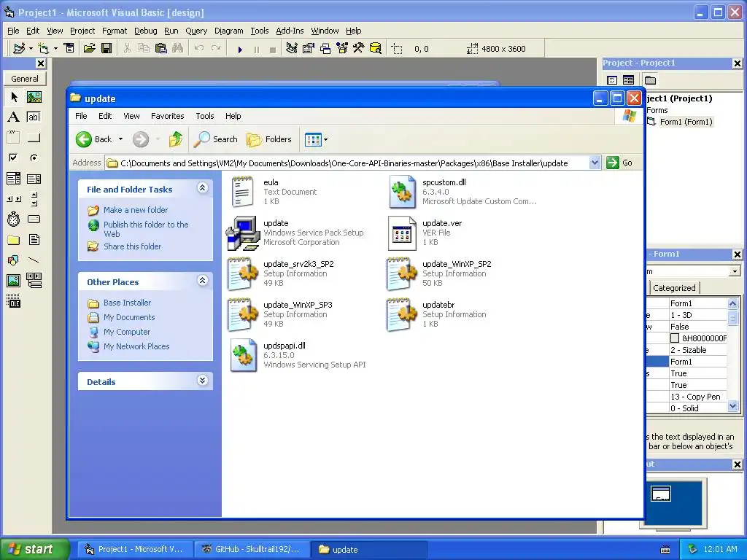747x560 pixels.
Task: Click Open Project toolbar icon
Action: (x=90, y=48)
